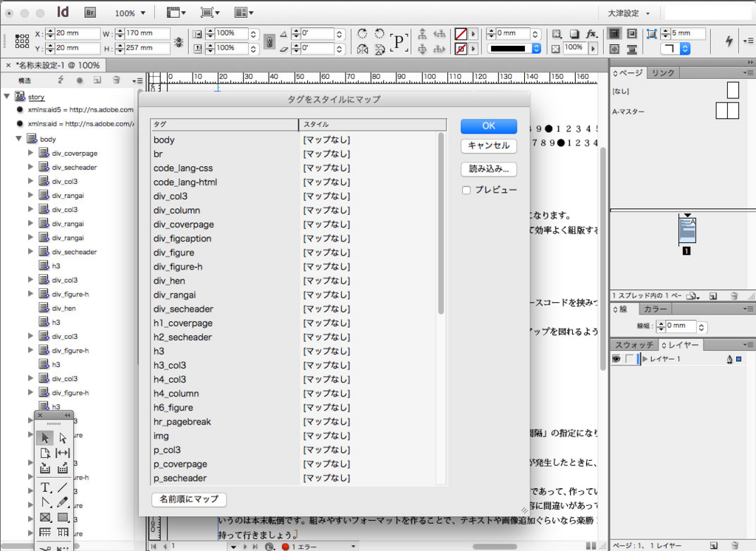The height and width of the screenshot is (551, 756).
Task: Click OK in map tags dialog
Action: [489, 126]
